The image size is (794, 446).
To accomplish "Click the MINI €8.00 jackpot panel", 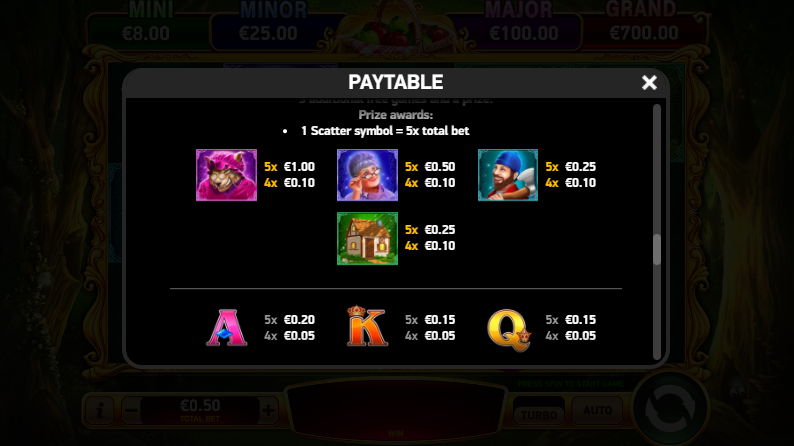I will (146, 26).
